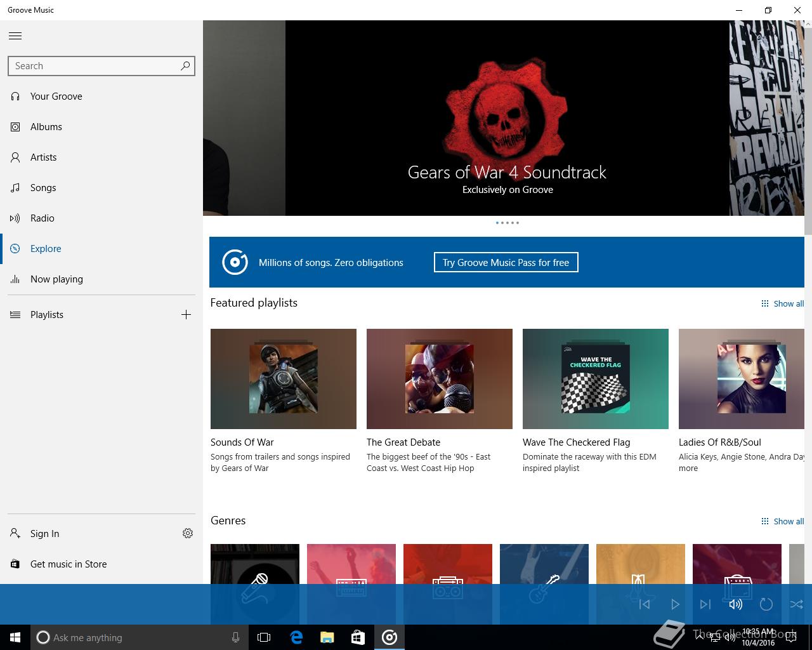The height and width of the screenshot is (650, 812).
Task: Select Radio in the sidebar
Action: click(x=101, y=218)
